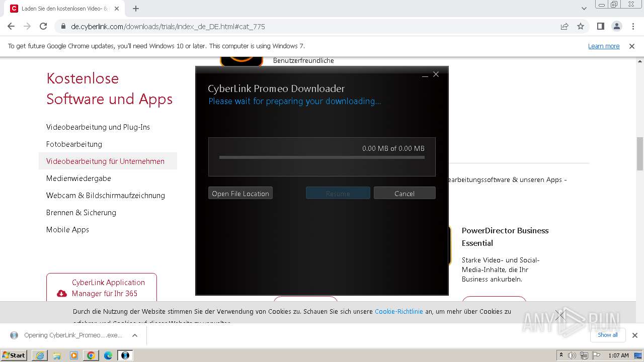Open Chrome profile menu
Image resolution: width=644 pixels, height=362 pixels.
click(617, 26)
